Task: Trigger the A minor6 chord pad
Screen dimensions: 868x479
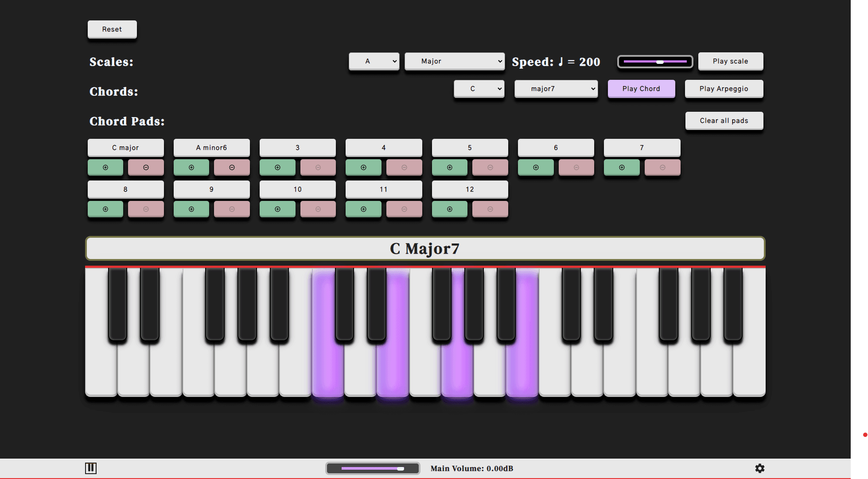Action: [211, 148]
